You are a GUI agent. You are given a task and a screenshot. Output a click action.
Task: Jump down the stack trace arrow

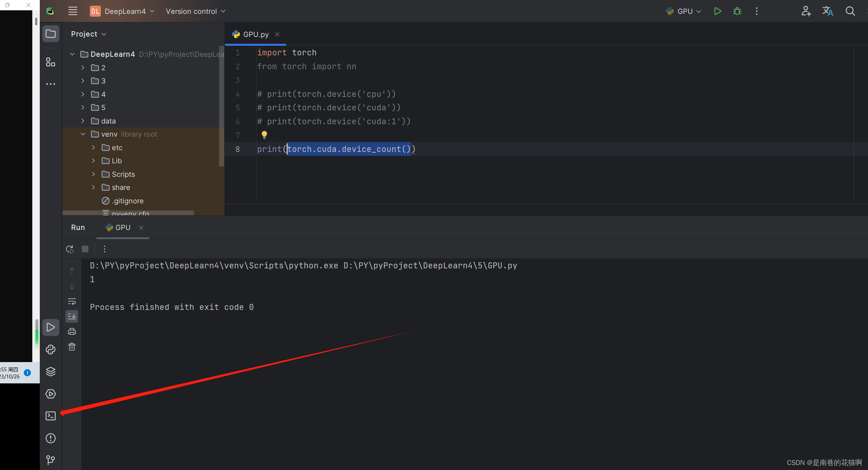coord(72,286)
